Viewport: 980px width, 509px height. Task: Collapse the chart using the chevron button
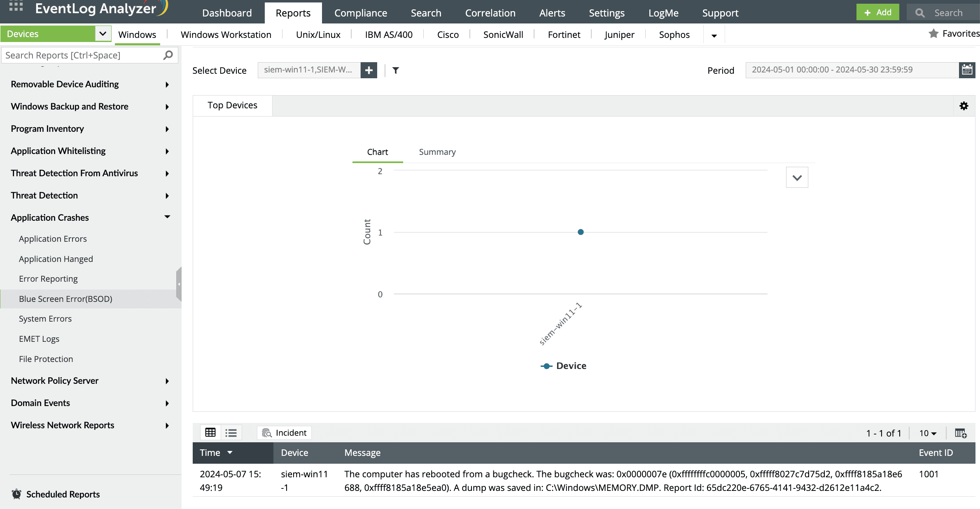click(797, 177)
